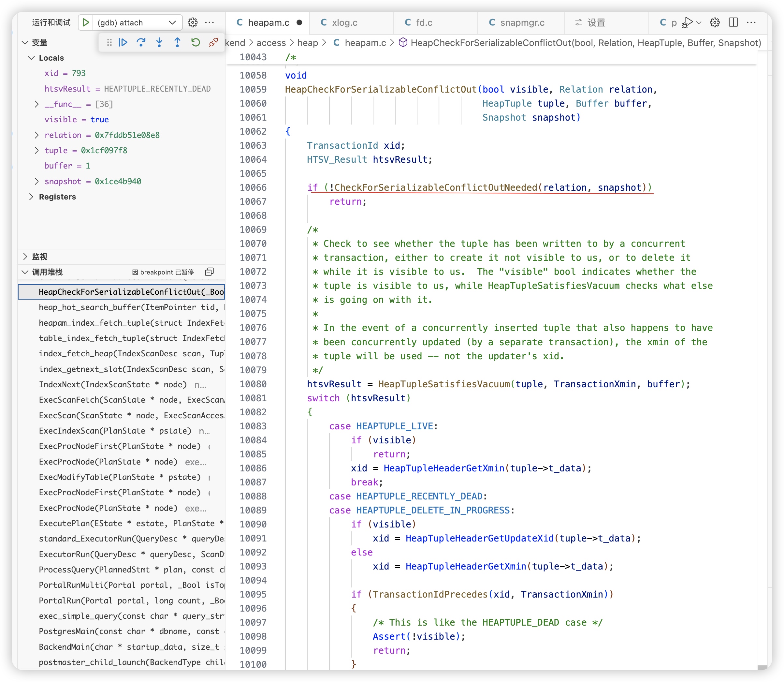Switch to the xlog.c tab
The image size is (784, 682).
[x=344, y=22]
